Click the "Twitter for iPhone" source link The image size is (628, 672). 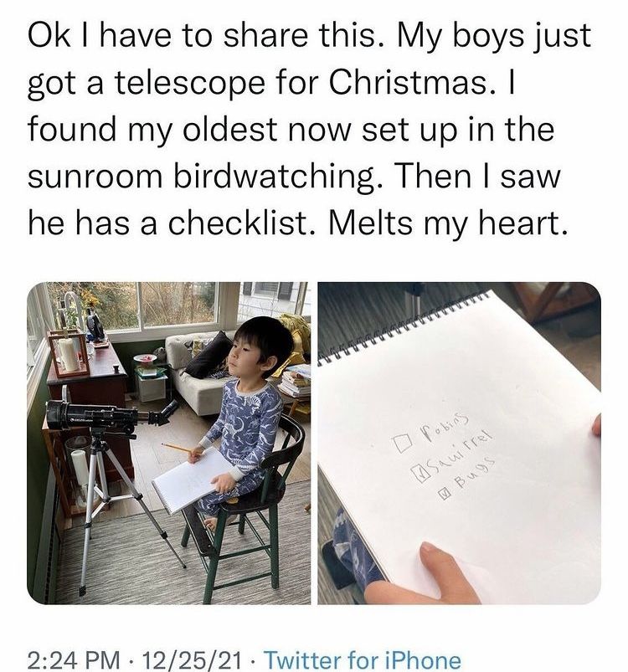[x=363, y=659]
